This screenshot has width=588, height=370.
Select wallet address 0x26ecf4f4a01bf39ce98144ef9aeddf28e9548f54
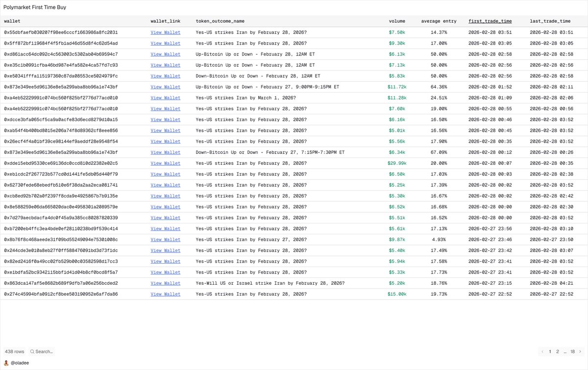[x=61, y=141]
